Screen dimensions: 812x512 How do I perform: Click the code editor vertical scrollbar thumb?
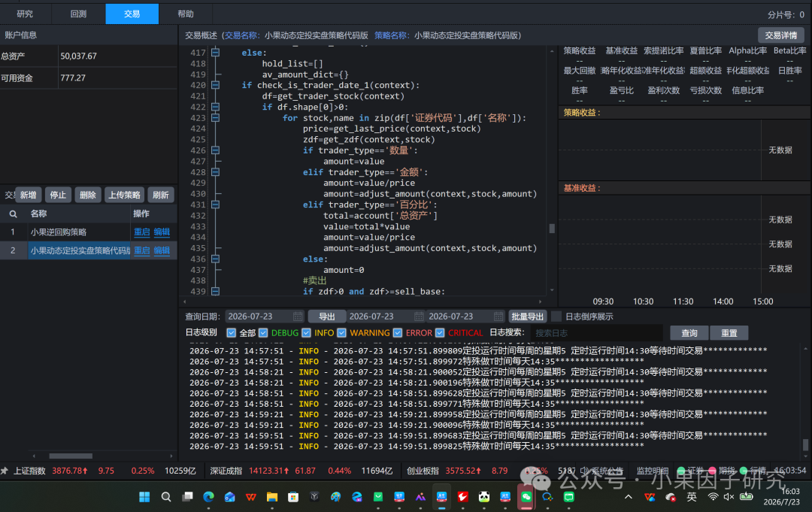point(552,229)
